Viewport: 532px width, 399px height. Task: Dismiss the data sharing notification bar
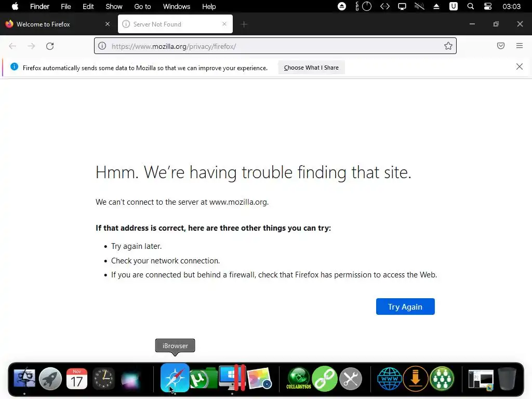tap(520, 67)
